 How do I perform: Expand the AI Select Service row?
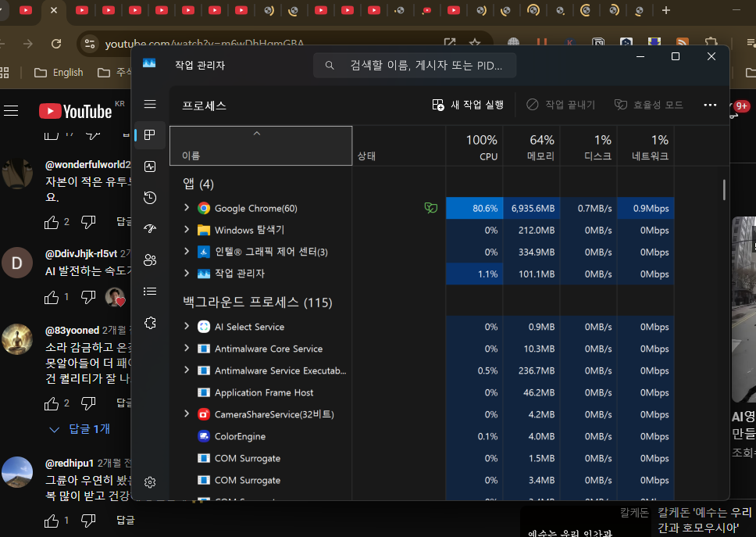tap(187, 326)
